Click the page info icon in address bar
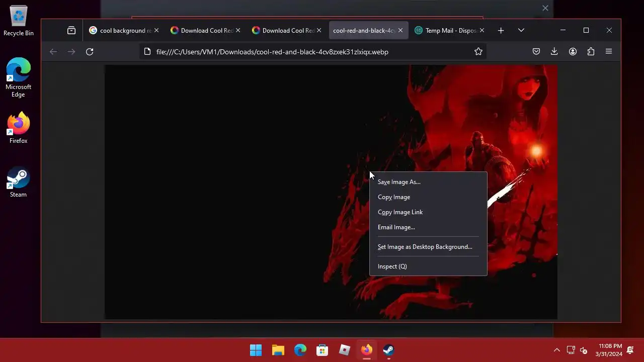This screenshot has width=644, height=362. (x=147, y=52)
